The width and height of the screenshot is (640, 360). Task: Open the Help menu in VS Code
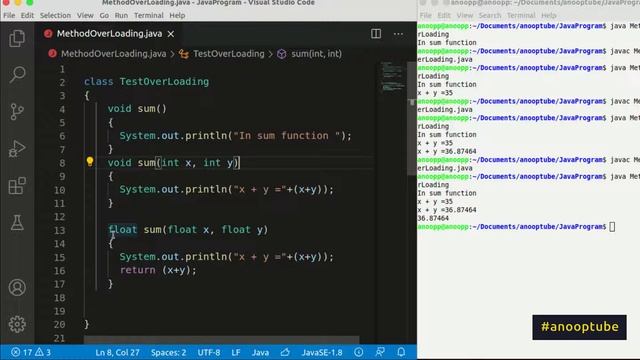177,16
